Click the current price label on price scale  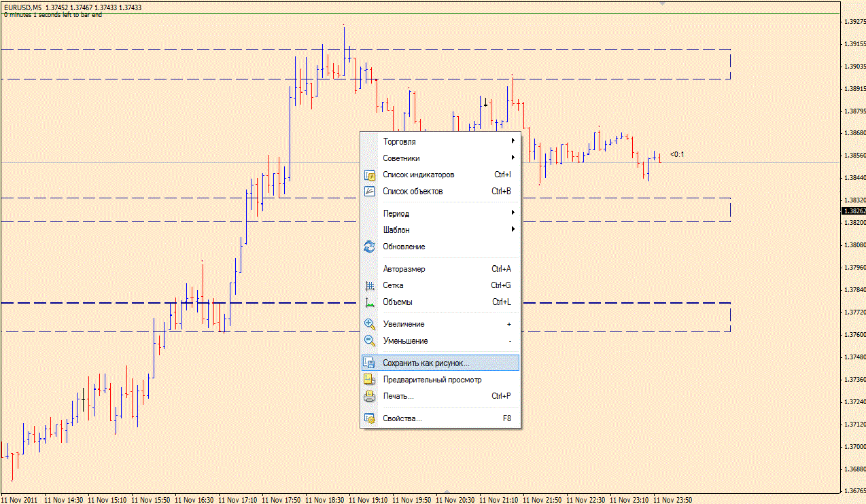854,211
